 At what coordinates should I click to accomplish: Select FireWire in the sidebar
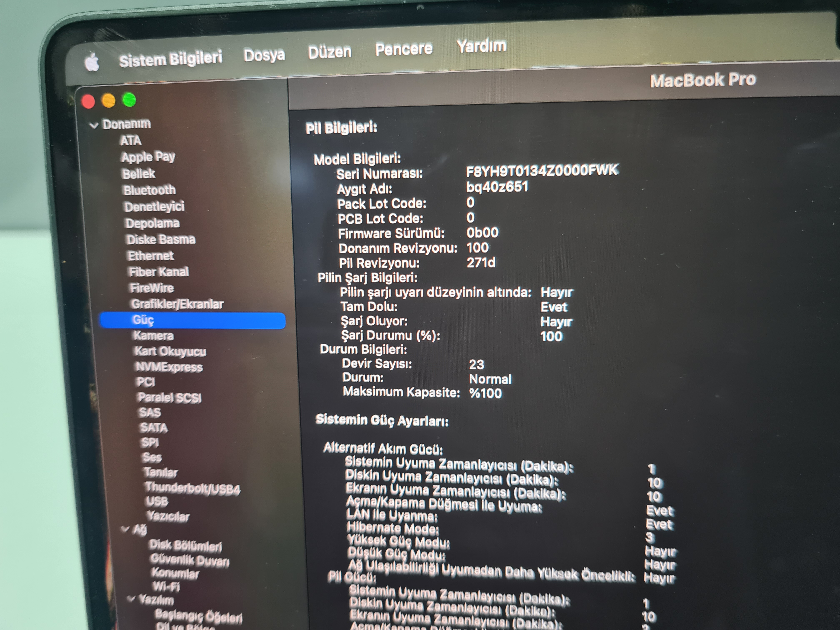pos(152,288)
